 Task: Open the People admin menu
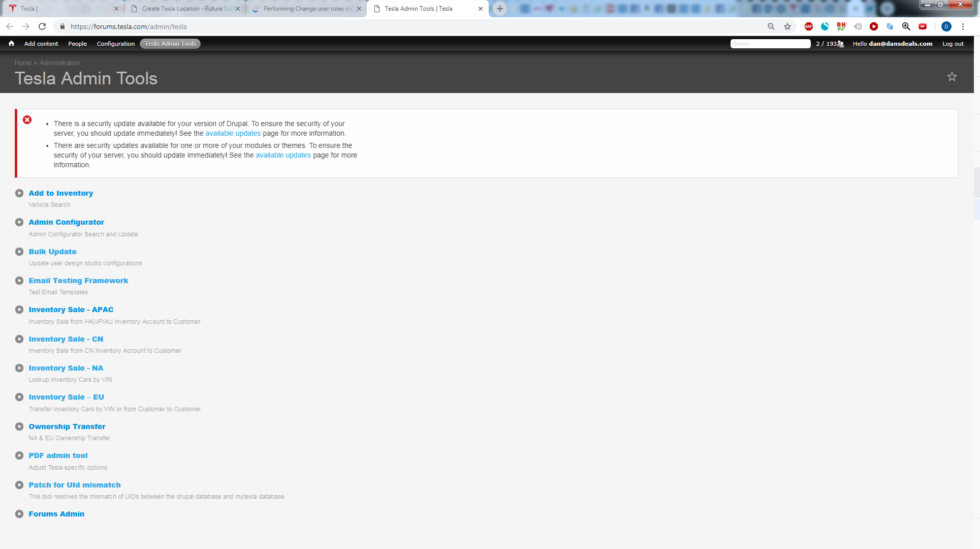[78, 44]
